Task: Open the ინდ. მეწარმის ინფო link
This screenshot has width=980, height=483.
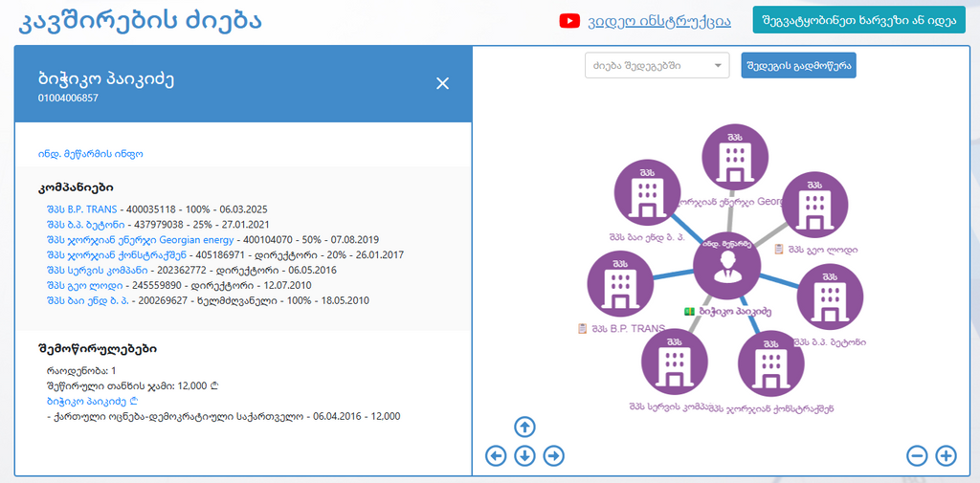Action: 90,153
